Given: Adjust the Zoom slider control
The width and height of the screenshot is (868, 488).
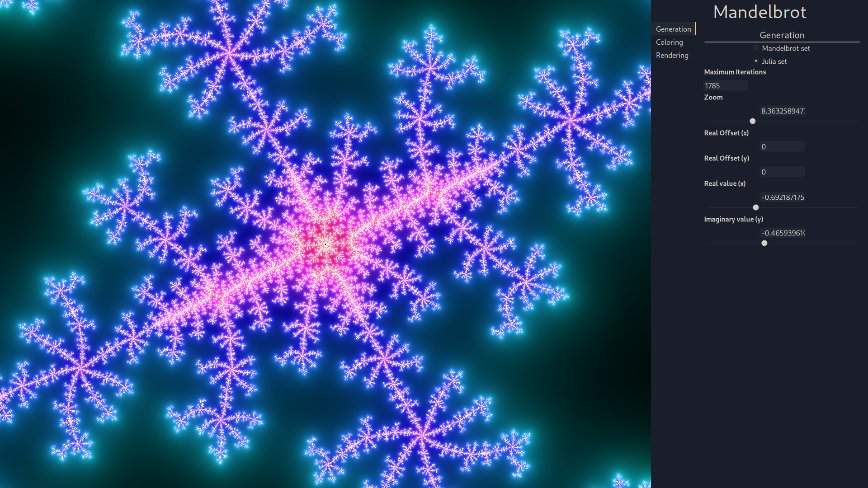Looking at the screenshot, I should pos(752,121).
